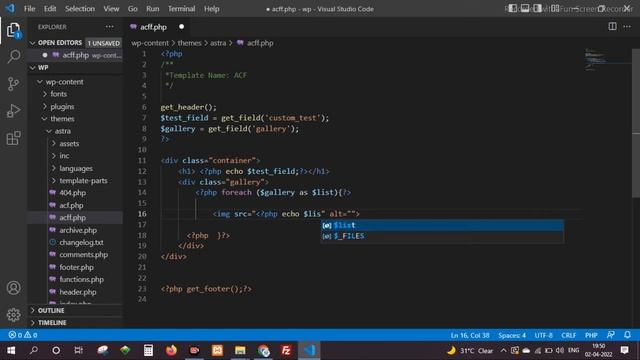
Task: Collapse the astra folder
Action: [x=49, y=131]
